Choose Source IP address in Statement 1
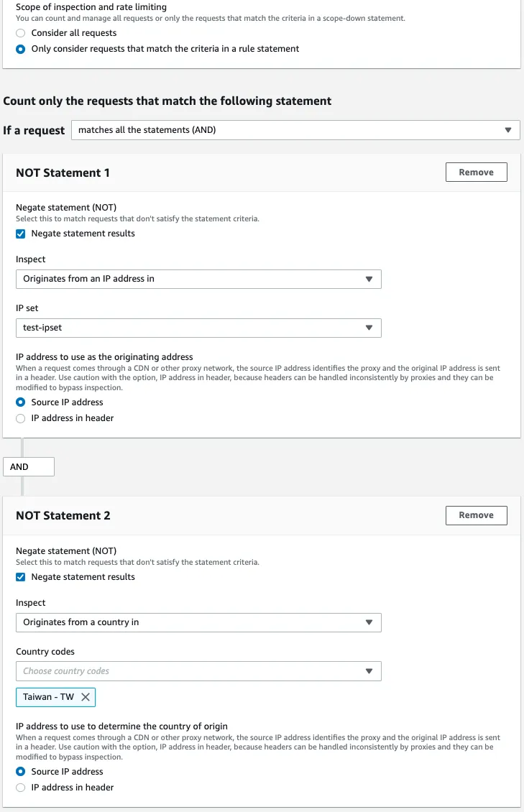524x812 pixels. coord(21,402)
